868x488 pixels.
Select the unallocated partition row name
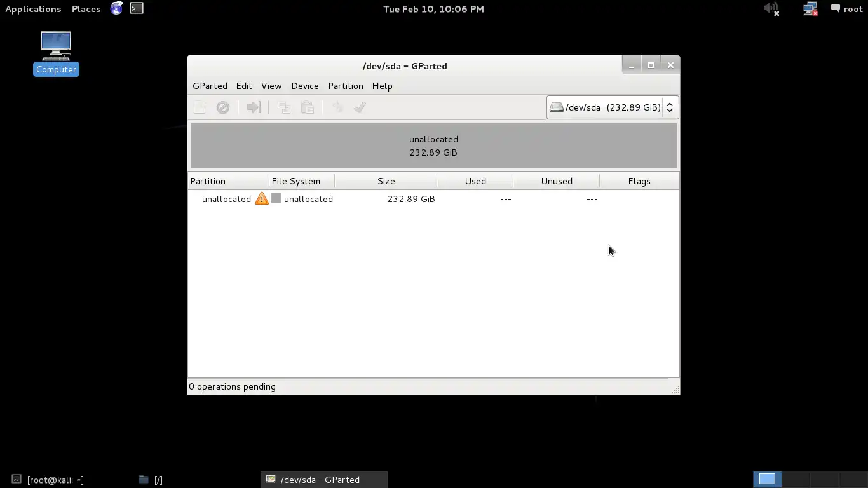pyautogui.click(x=226, y=199)
